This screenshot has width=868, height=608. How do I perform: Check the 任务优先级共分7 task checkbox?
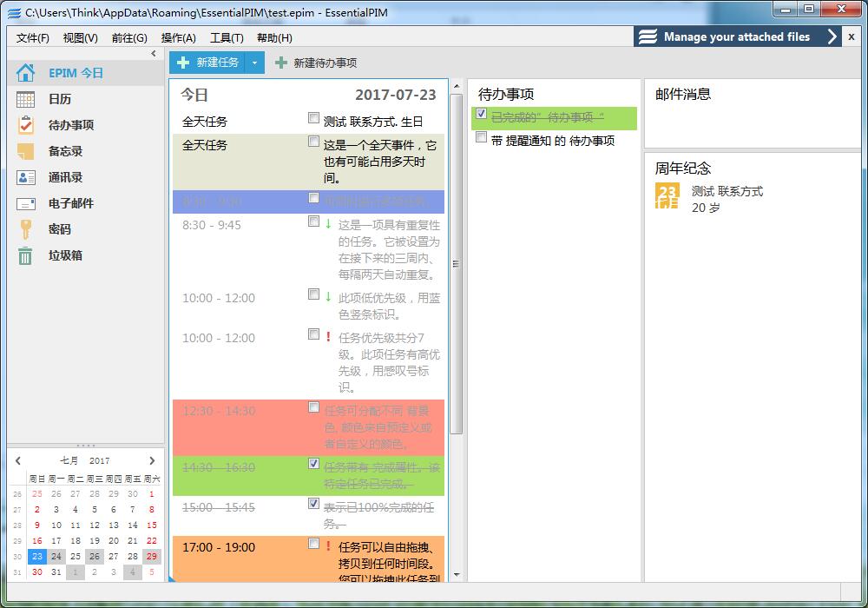313,334
